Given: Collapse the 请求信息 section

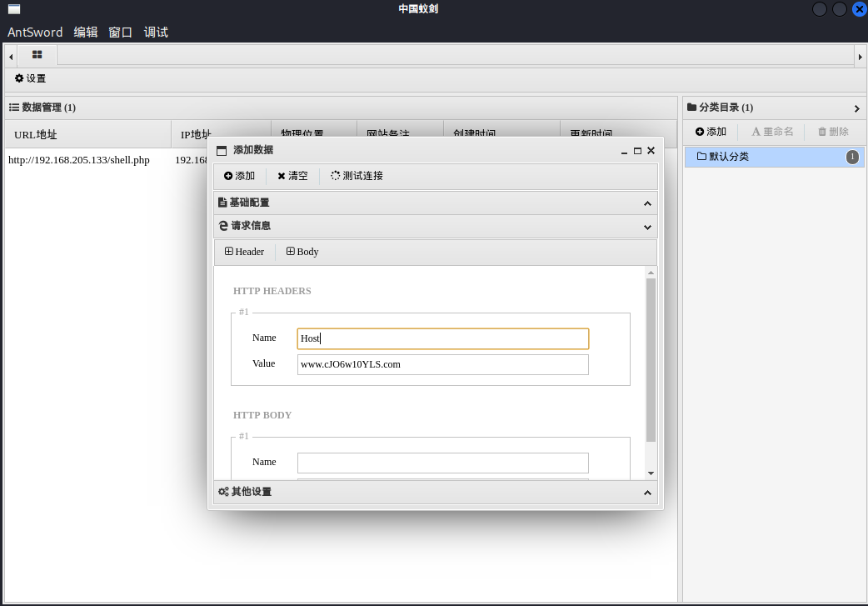Looking at the screenshot, I should [436, 226].
